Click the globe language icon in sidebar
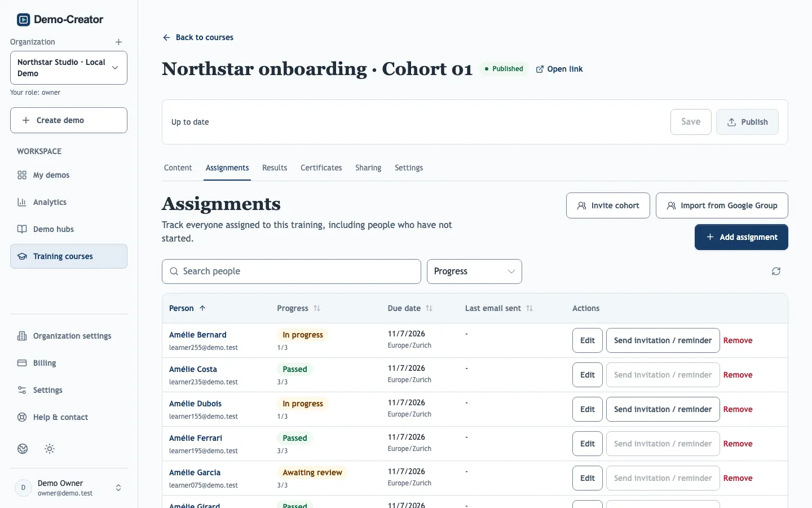Image resolution: width=812 pixels, height=508 pixels. coord(23,449)
